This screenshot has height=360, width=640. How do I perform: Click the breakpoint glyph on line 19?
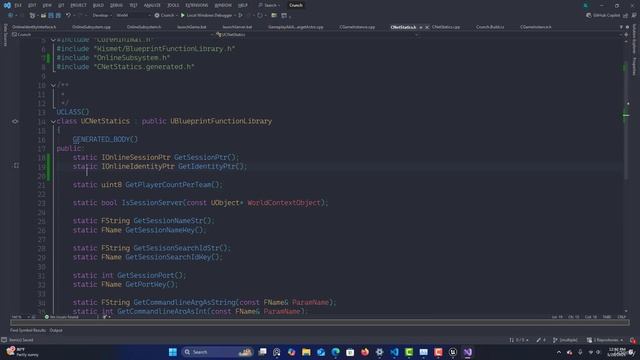[x=16, y=165]
